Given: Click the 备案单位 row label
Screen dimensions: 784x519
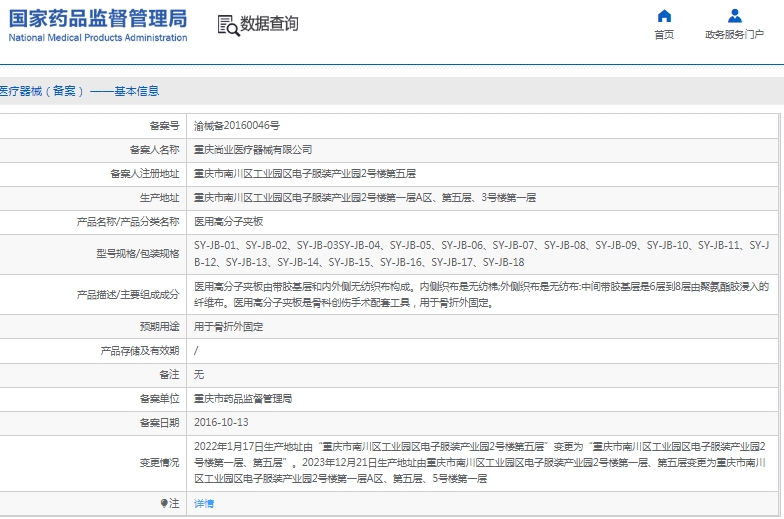Looking at the screenshot, I should pyautogui.click(x=160, y=398).
